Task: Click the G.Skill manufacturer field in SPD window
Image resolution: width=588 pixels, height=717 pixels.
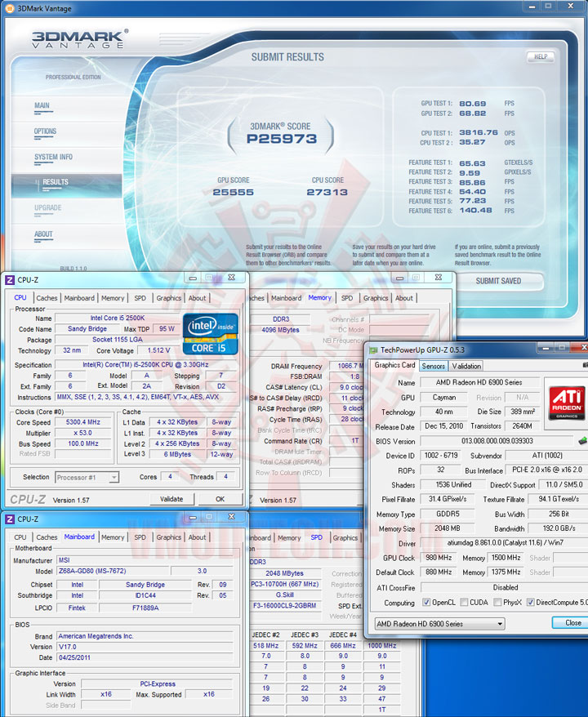Action: pyautogui.click(x=285, y=595)
